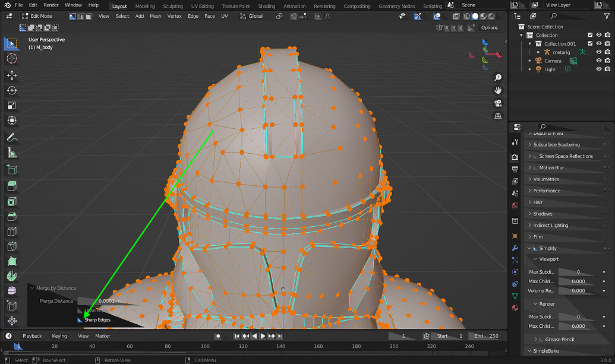Open the Output properties printer tab
Image resolution: width=615 pixels, height=364 pixels.
[x=515, y=169]
